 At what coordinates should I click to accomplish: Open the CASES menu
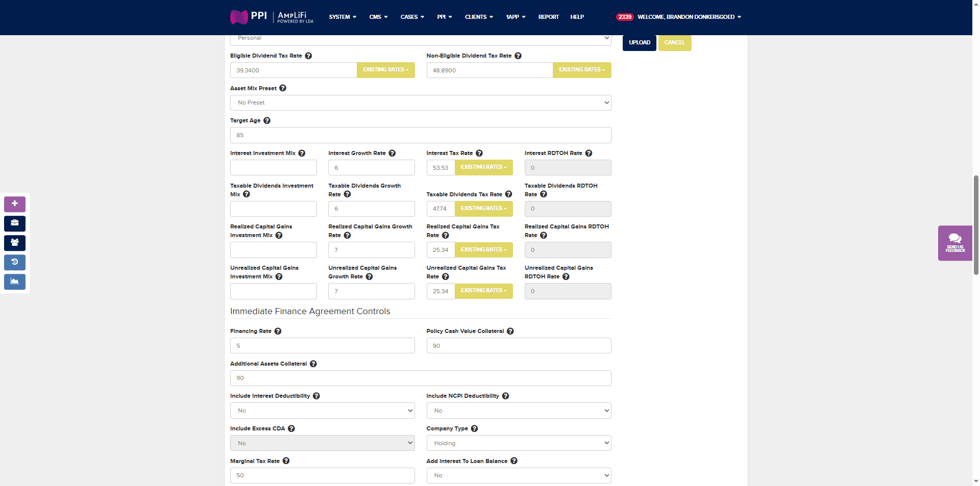[x=412, y=17]
